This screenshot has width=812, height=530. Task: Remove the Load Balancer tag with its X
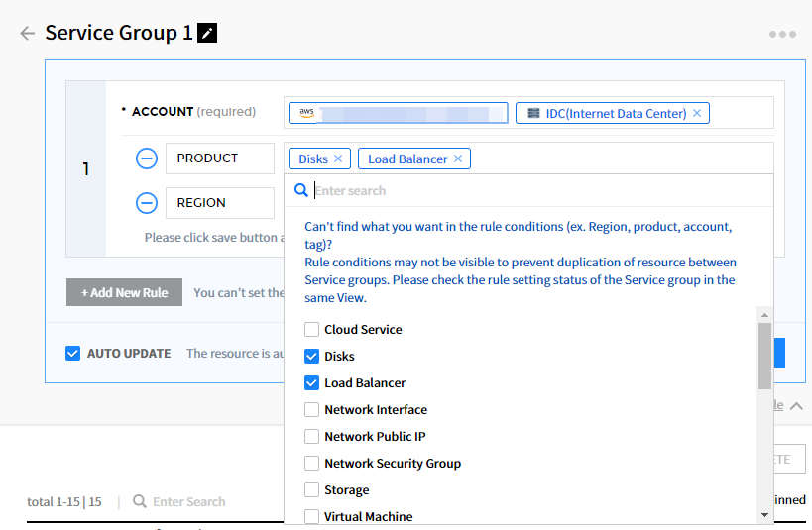point(458,159)
